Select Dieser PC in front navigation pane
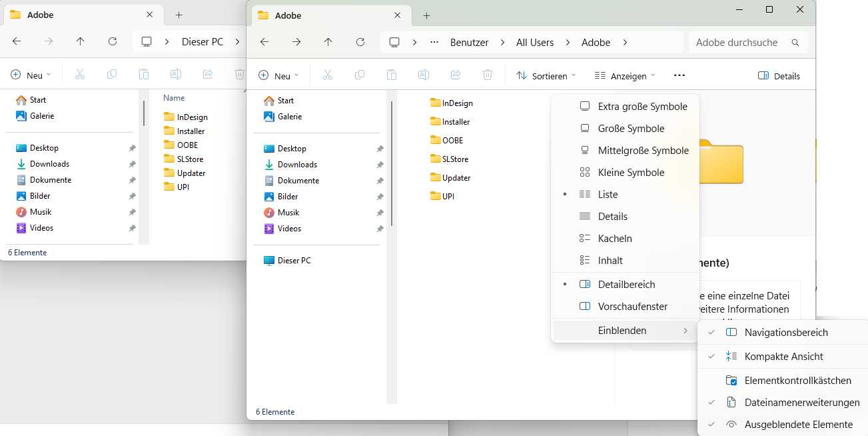 (286, 260)
